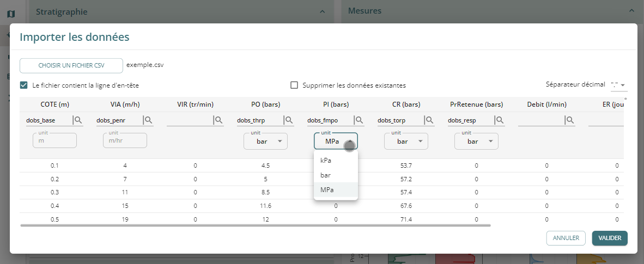Click the horizontal table scrollbar

pos(256,224)
